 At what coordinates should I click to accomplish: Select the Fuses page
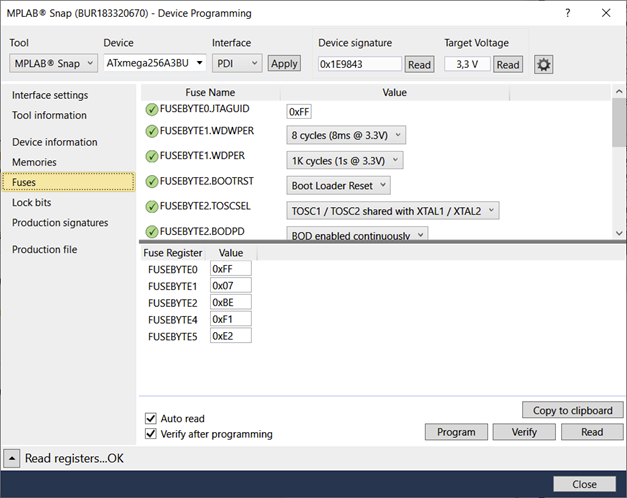coord(68,182)
